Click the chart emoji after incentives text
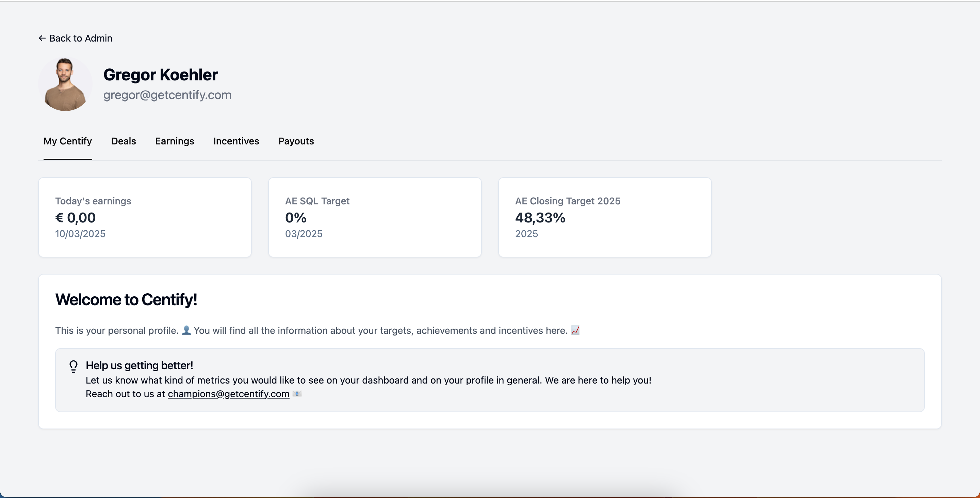980x498 pixels. coord(575,330)
